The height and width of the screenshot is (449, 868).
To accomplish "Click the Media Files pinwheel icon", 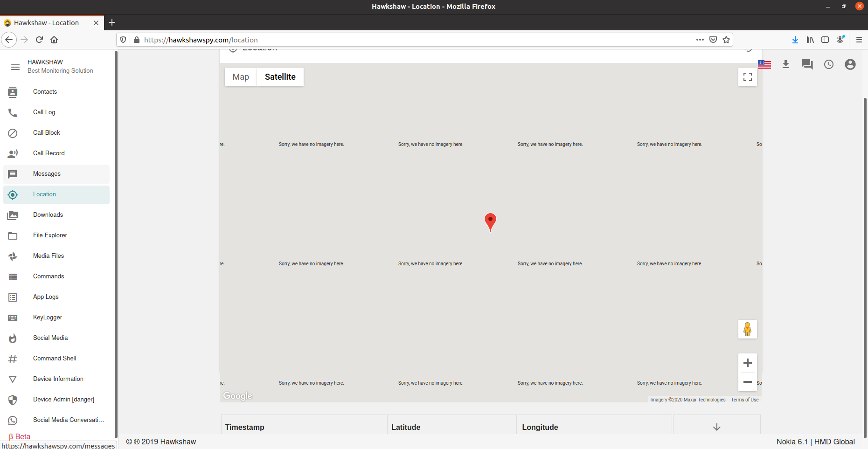I will tap(13, 256).
